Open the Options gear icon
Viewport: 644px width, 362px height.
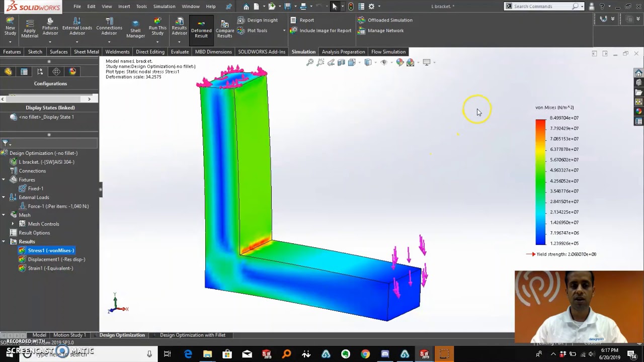(x=371, y=7)
